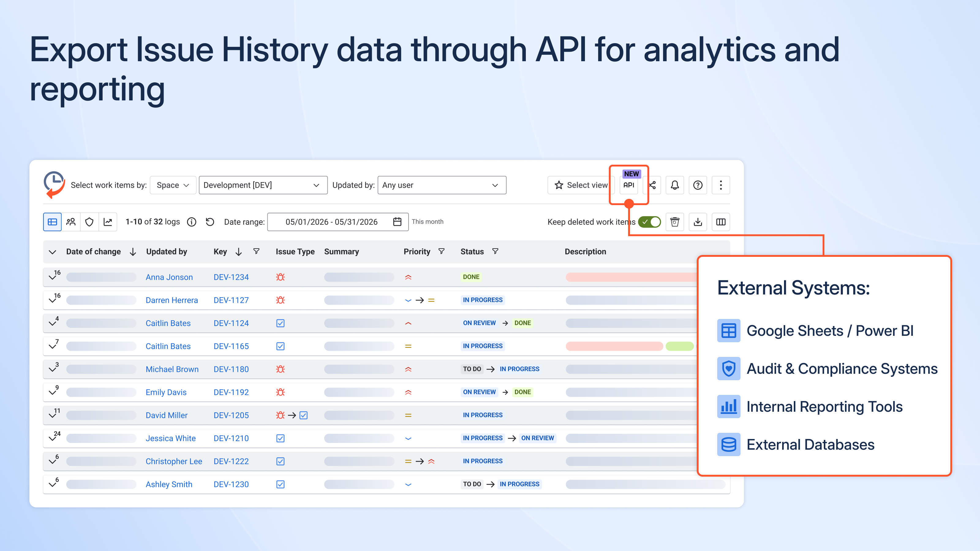Open the table view tab
Image resolution: width=980 pixels, height=551 pixels.
[52, 222]
